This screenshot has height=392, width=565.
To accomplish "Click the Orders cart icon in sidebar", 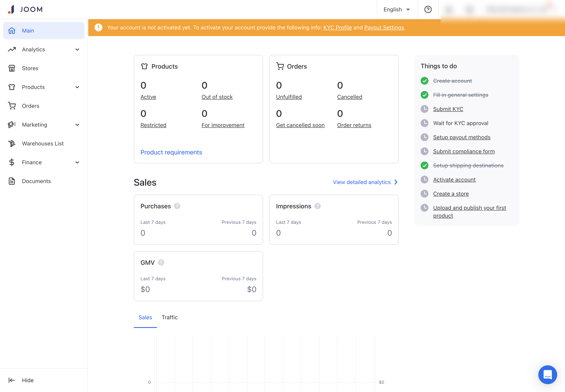I will click(12, 106).
